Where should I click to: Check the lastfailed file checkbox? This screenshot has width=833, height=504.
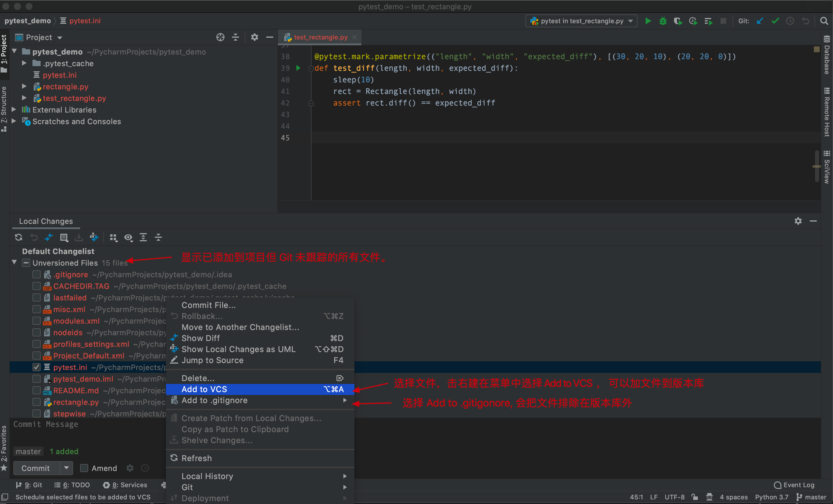click(37, 298)
